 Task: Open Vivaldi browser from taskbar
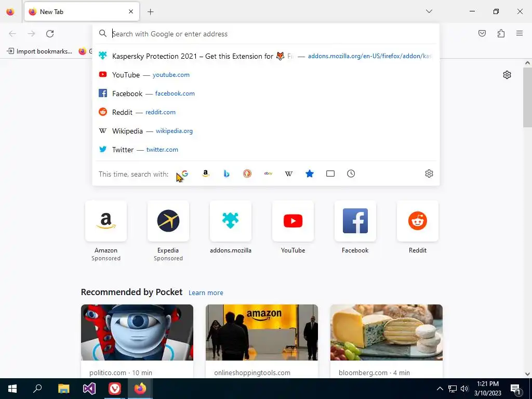(115, 389)
